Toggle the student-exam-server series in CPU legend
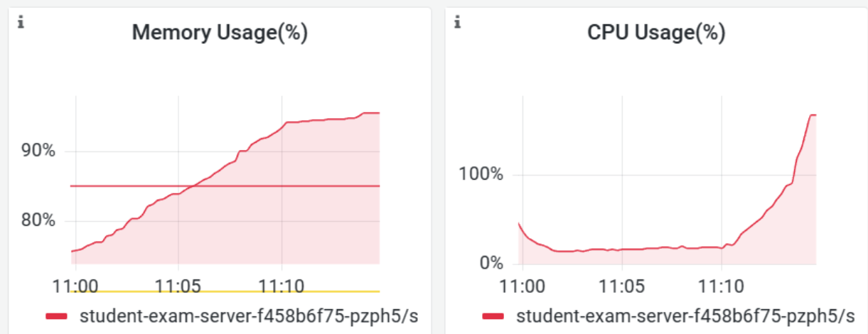Viewport: 868px width, 334px height. pos(684,316)
